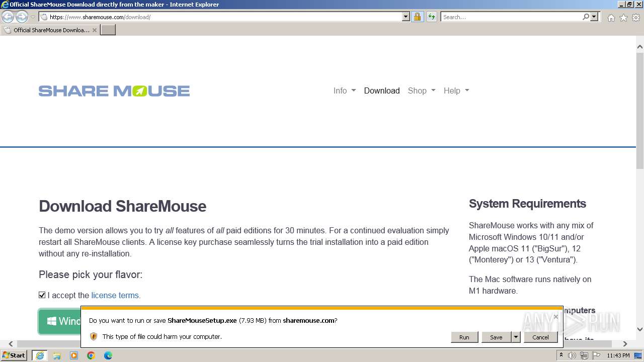
Task: Click the ShareMouse logo
Action: [114, 91]
